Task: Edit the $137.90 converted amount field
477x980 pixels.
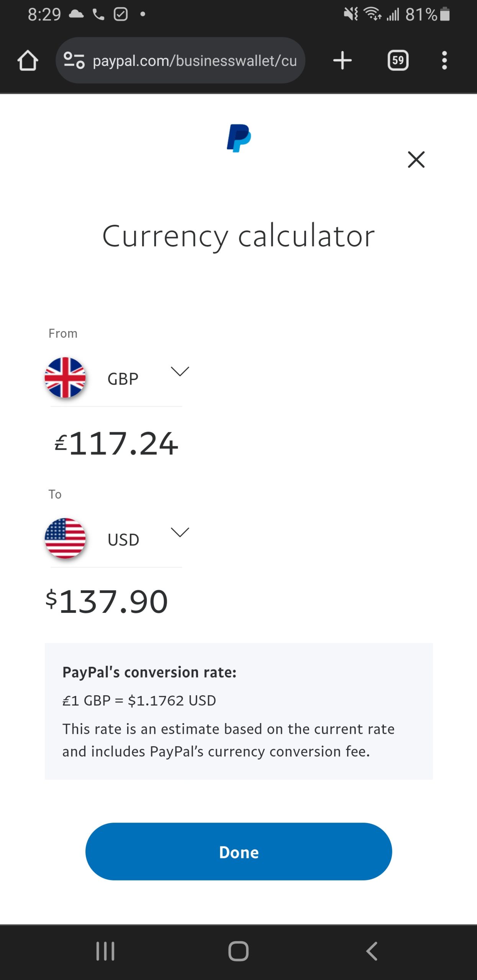Action: (x=113, y=602)
